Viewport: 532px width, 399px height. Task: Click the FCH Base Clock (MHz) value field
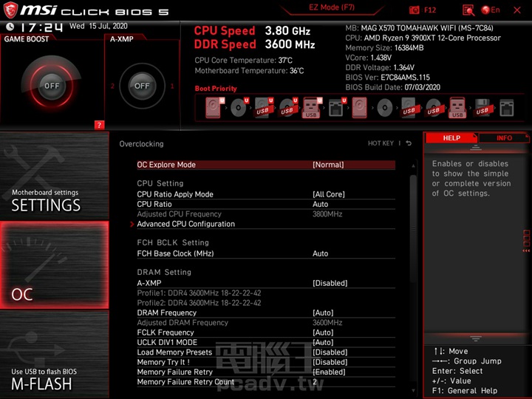pos(321,253)
